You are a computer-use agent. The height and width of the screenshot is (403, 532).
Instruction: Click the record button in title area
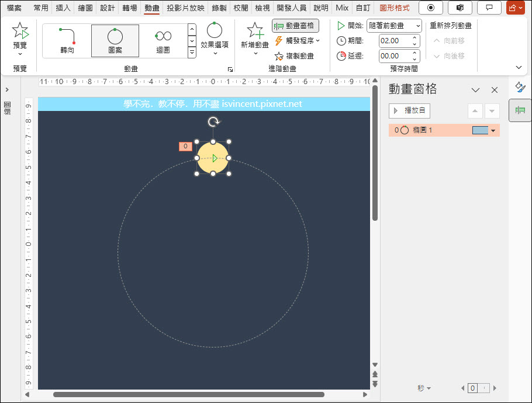[x=431, y=8]
